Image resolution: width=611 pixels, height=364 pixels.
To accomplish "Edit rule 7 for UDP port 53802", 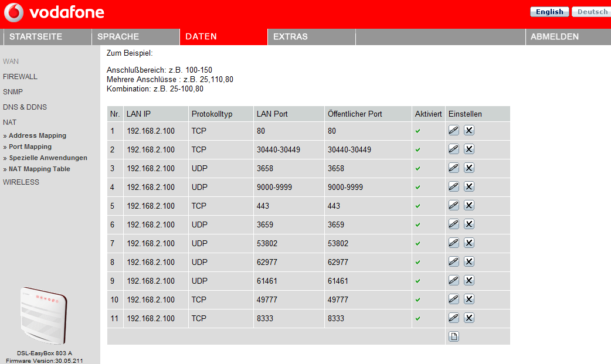I will point(453,243).
